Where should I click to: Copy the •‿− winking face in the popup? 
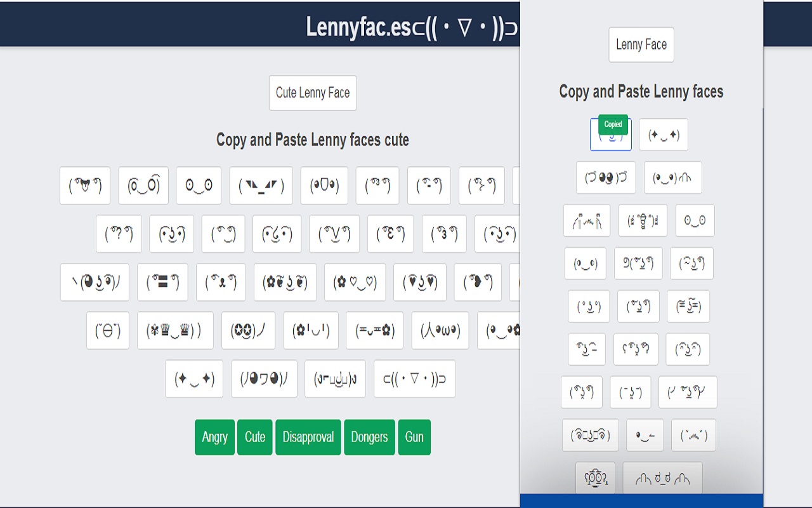coord(645,435)
